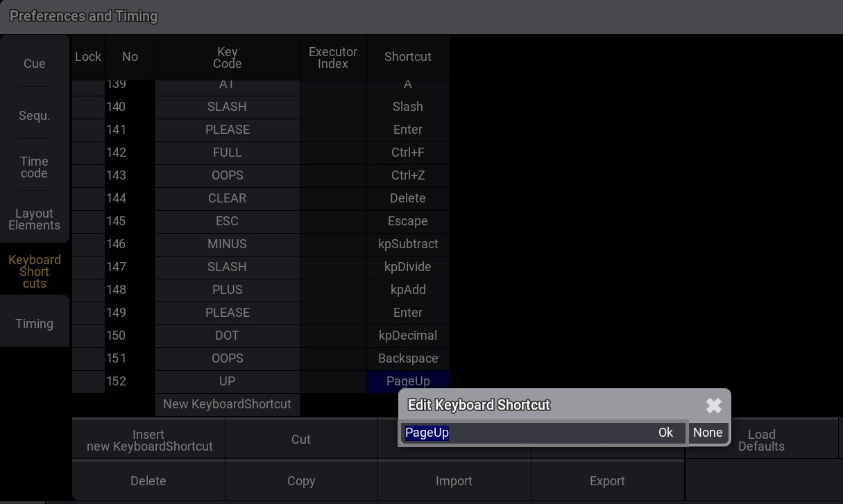Select row number 142

tap(130, 153)
